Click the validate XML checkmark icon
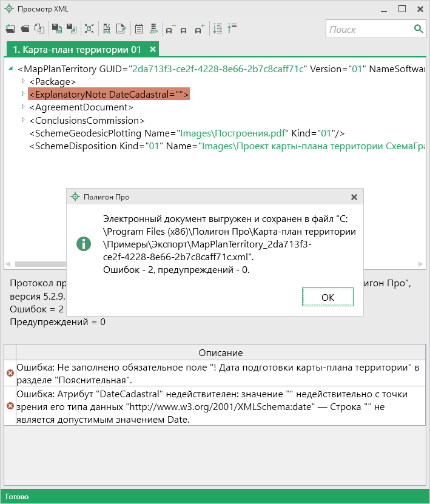 [x=107, y=29]
